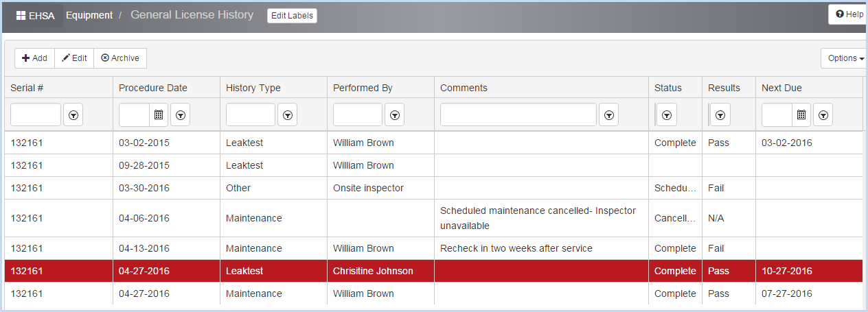Click the Next Due filter icon
868x312 pixels.
coord(823,115)
